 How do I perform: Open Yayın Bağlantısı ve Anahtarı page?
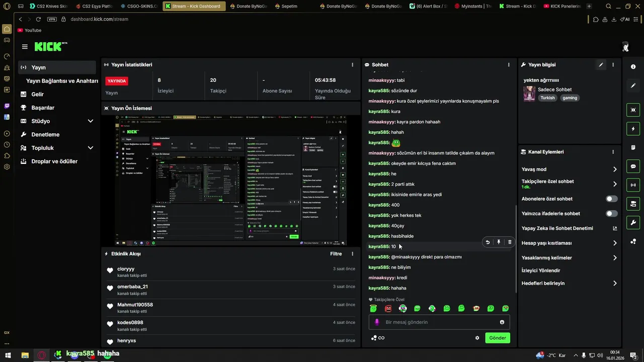[x=62, y=81]
